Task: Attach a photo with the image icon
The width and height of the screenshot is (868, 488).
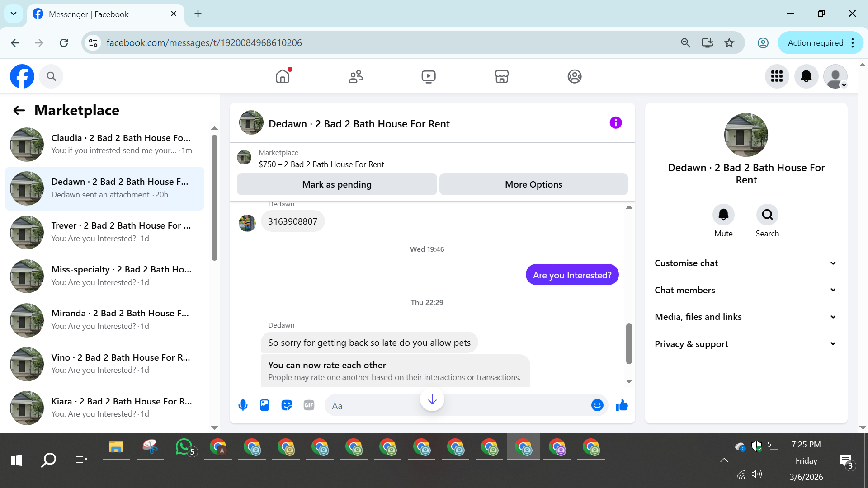Action: (264, 405)
